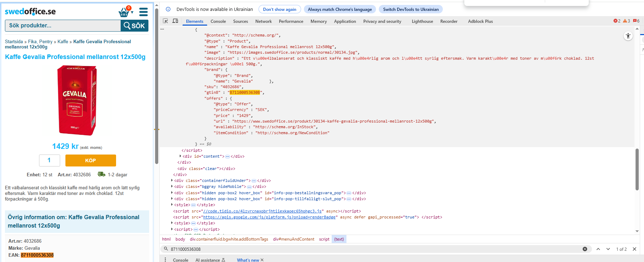Select script in the breadcrumb bar
Screen dimensions: 644x262
pyautogui.click(x=324, y=239)
